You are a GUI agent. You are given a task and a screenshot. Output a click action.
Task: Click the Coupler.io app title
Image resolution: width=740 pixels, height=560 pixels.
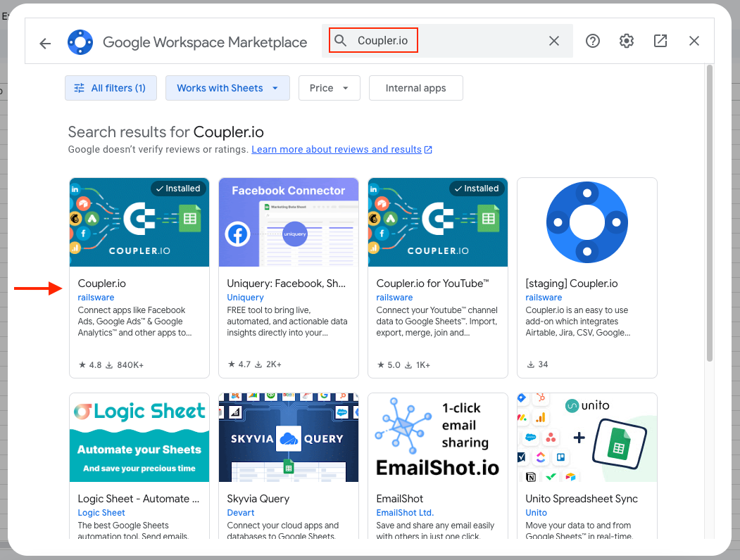point(102,284)
